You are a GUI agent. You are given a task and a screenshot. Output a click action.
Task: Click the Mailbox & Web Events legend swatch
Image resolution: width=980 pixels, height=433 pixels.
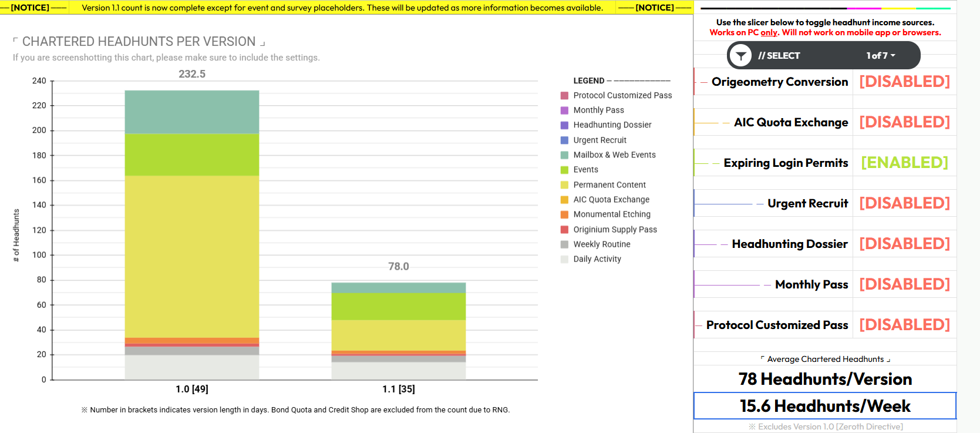[564, 155]
